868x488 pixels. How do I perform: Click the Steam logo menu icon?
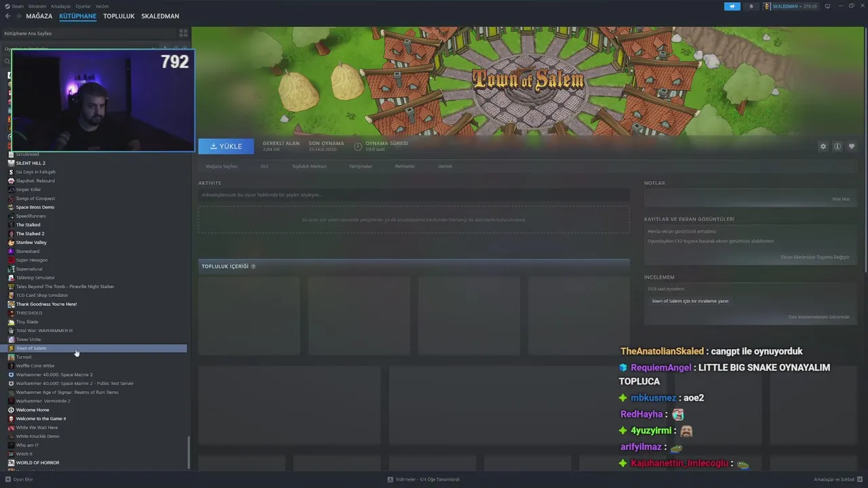click(6, 6)
